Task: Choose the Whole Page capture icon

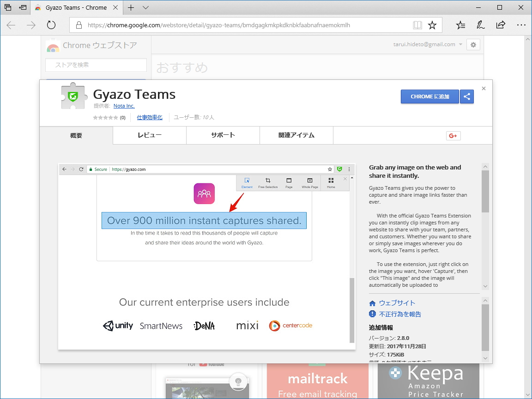Action: (309, 181)
